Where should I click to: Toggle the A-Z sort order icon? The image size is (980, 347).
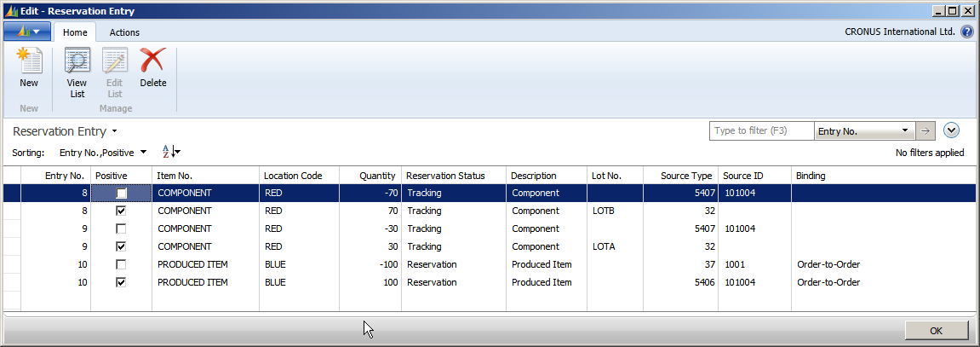170,152
